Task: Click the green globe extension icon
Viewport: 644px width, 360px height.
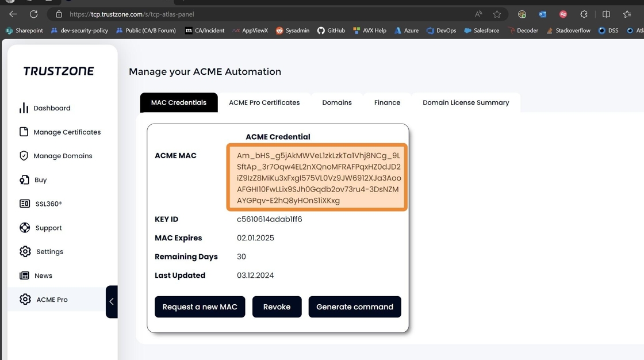Action: pyautogui.click(x=522, y=14)
